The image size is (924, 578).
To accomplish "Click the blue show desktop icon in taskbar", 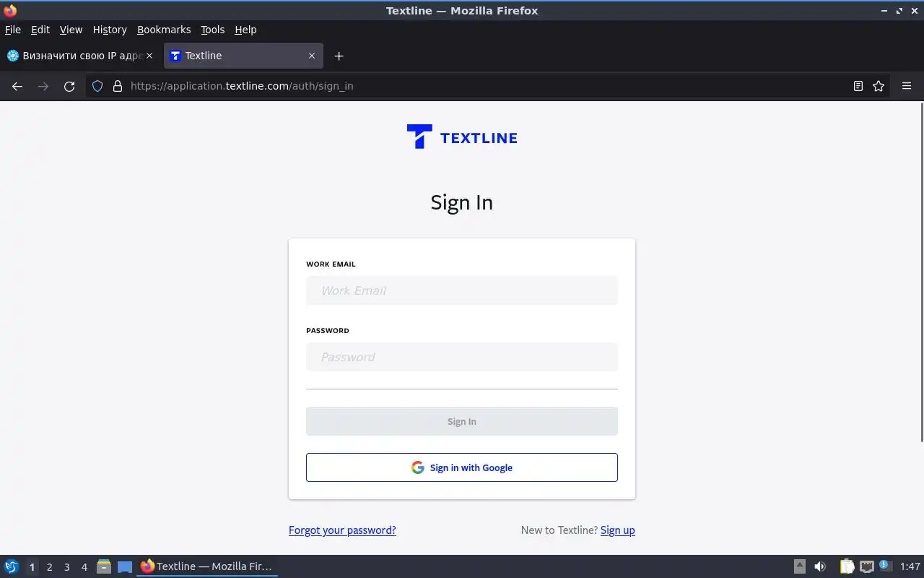I will click(125, 566).
